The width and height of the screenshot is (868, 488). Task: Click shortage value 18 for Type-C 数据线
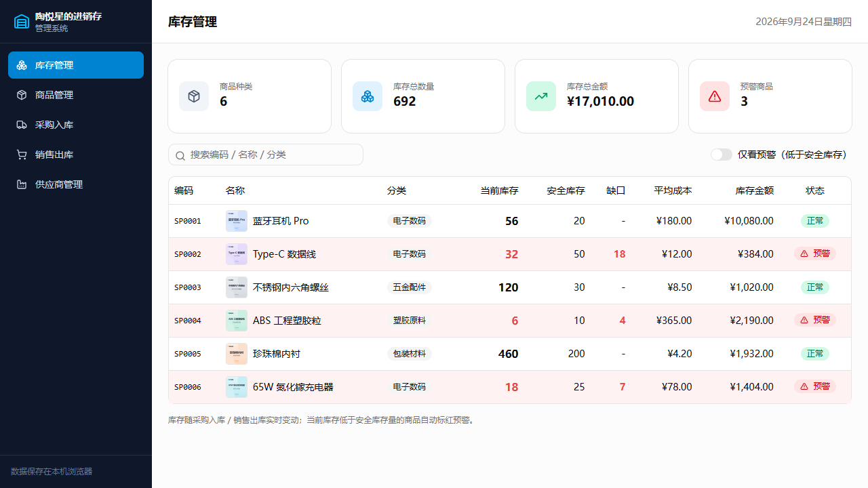tap(620, 254)
